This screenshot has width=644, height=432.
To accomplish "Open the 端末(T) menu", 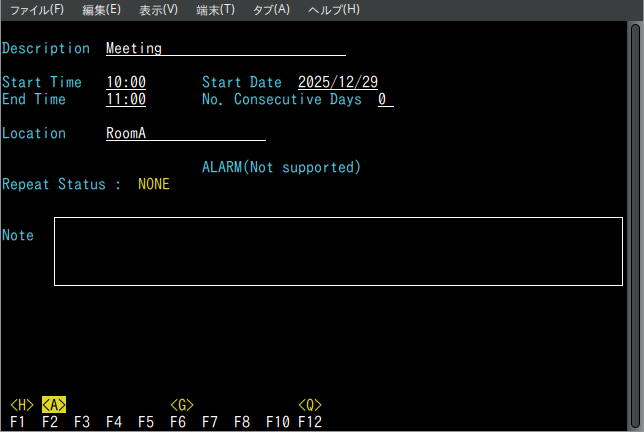I will pyautogui.click(x=215, y=9).
